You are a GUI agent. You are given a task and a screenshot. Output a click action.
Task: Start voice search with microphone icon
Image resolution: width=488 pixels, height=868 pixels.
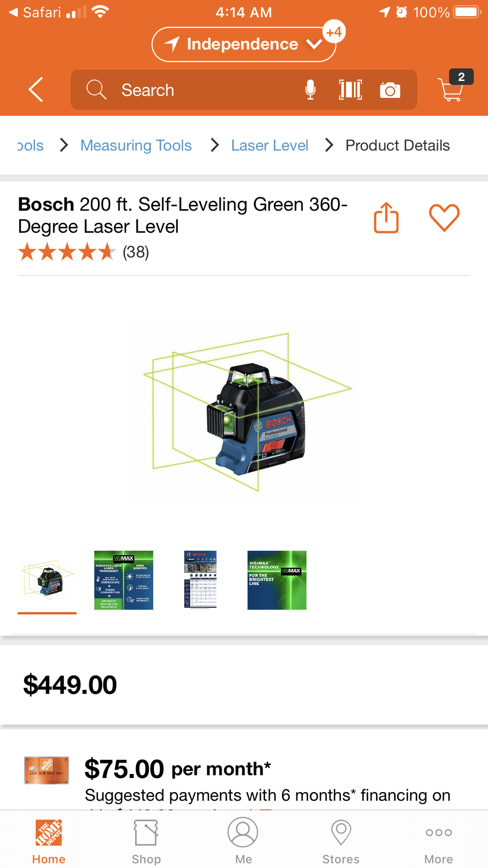[310, 90]
